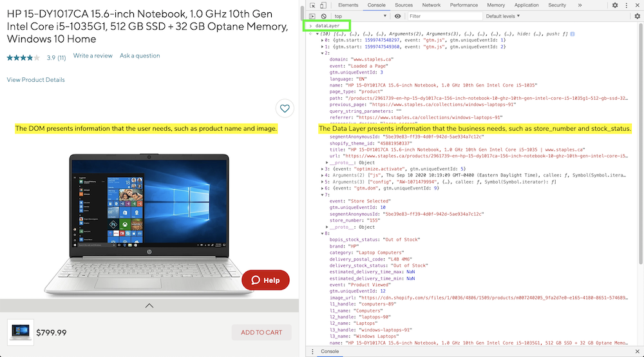Show more DevTools tabs chevron
The width and height of the screenshot is (644, 357).
[580, 5]
